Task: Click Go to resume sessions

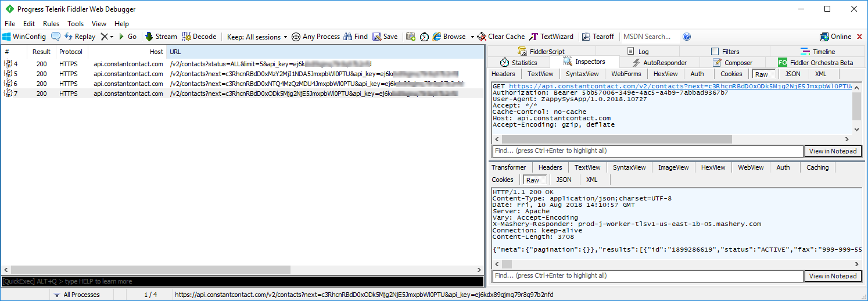Action: (x=127, y=37)
